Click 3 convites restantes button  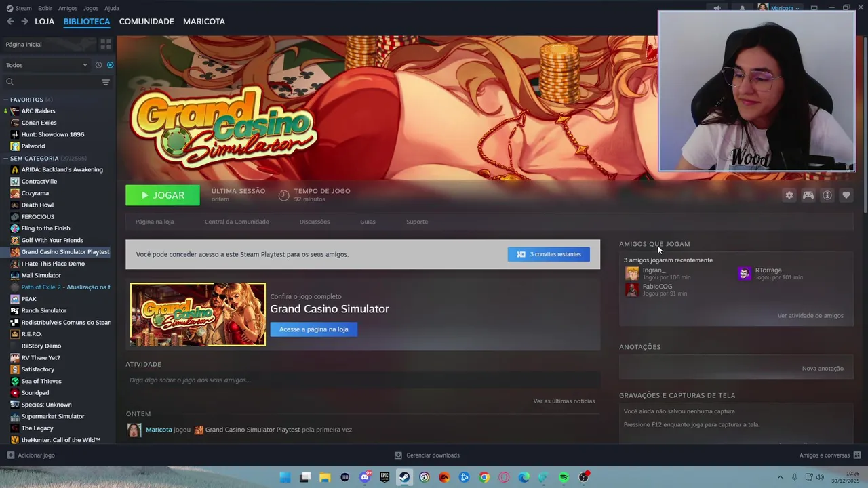(x=549, y=254)
